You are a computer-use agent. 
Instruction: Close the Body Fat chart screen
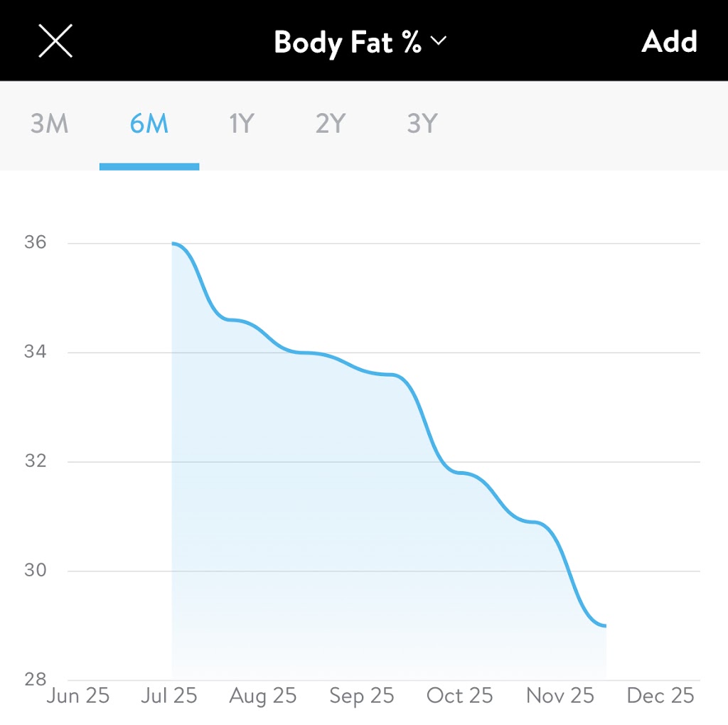tap(55, 42)
